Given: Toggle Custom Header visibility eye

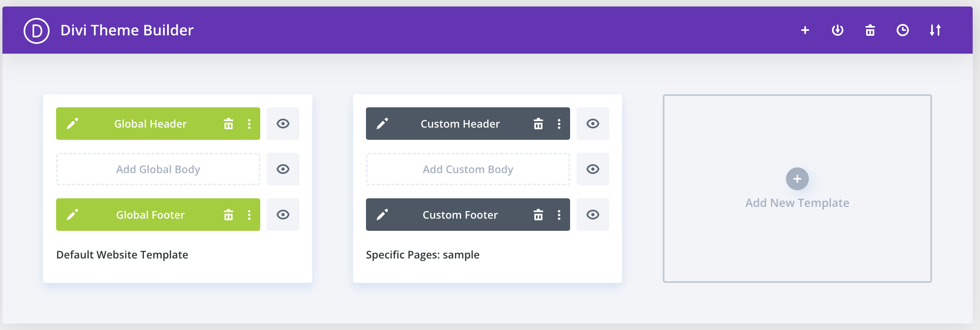Looking at the screenshot, I should 593,124.
